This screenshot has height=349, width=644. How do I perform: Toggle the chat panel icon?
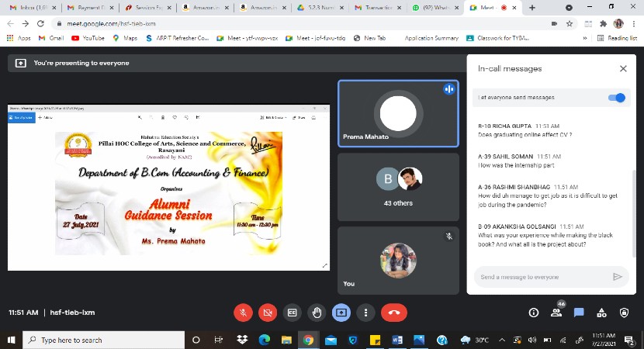[579, 313]
